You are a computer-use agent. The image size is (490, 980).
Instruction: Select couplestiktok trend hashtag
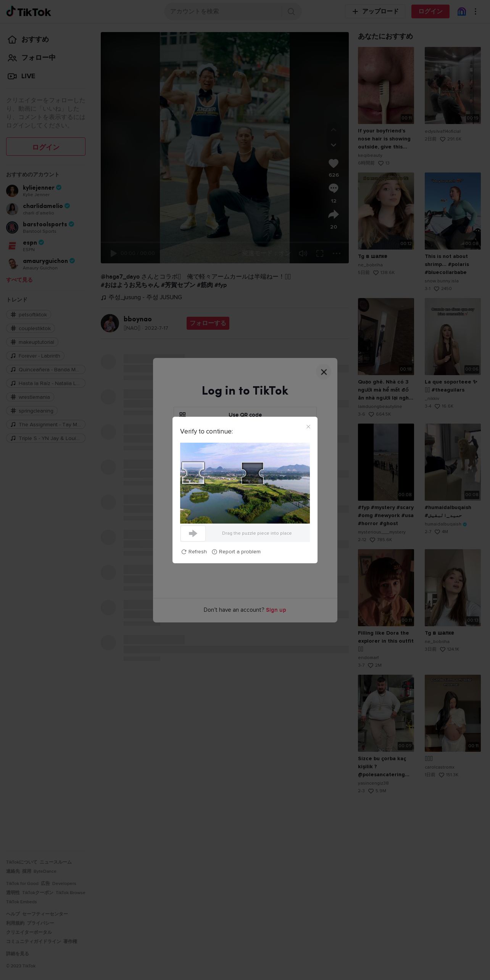pyautogui.click(x=31, y=328)
